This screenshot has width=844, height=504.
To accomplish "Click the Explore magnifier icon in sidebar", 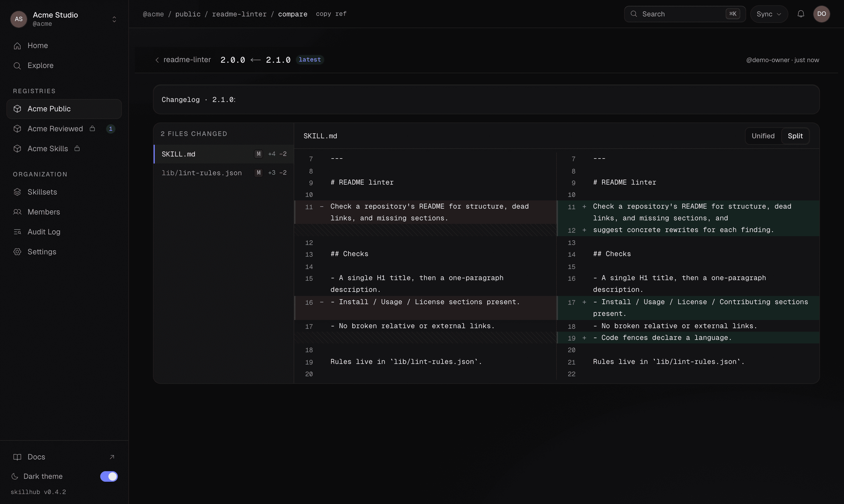I will [17, 66].
